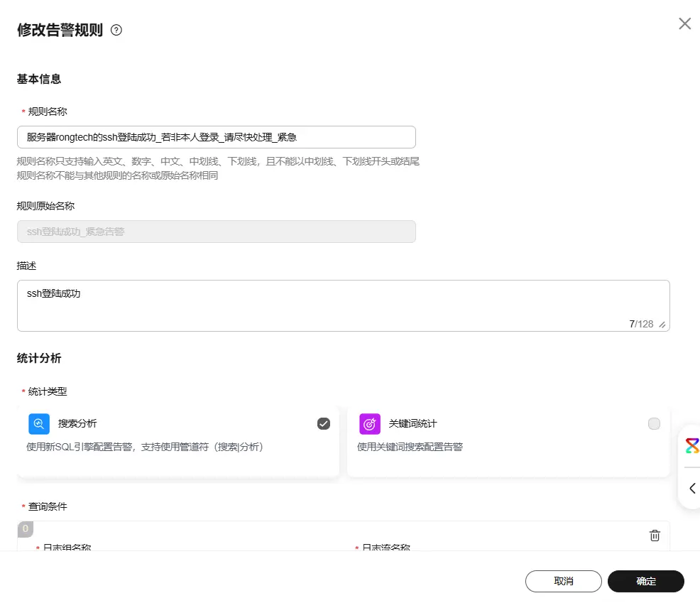Click the query condition index badge 0

26,529
